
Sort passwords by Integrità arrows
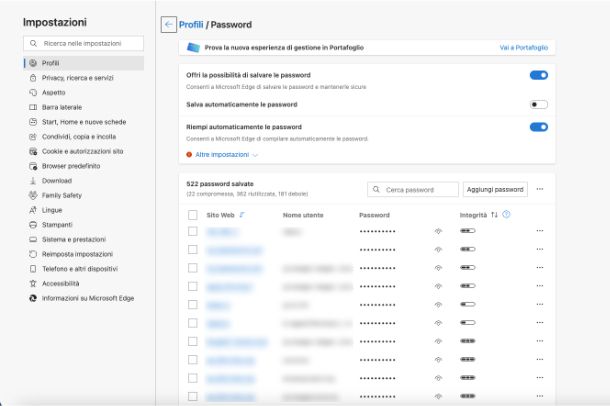point(494,215)
